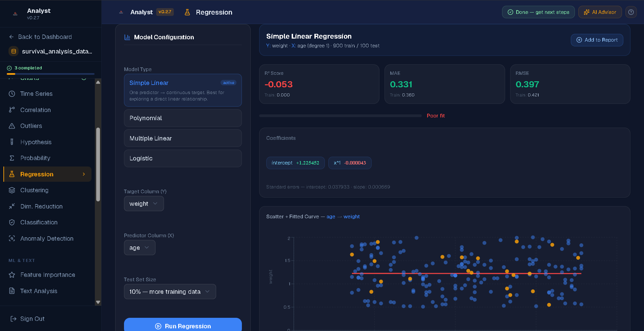The image size is (644, 331).
Task: Click the 3 completed progress bar
Action: click(50, 74)
